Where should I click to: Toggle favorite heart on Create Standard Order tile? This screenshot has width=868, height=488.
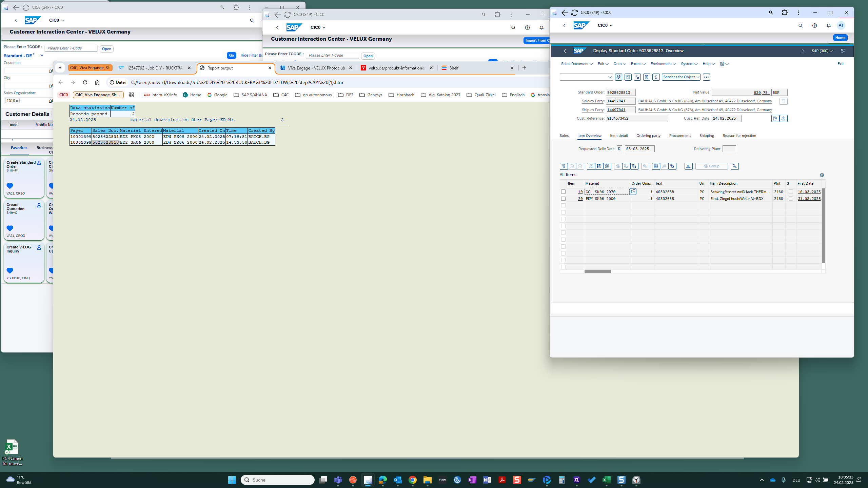[x=10, y=186]
